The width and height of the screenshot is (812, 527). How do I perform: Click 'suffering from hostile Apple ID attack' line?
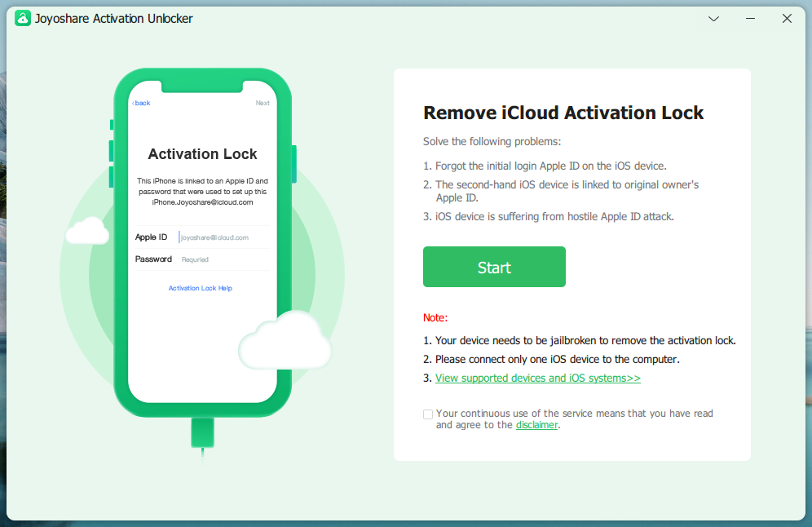[x=549, y=217]
